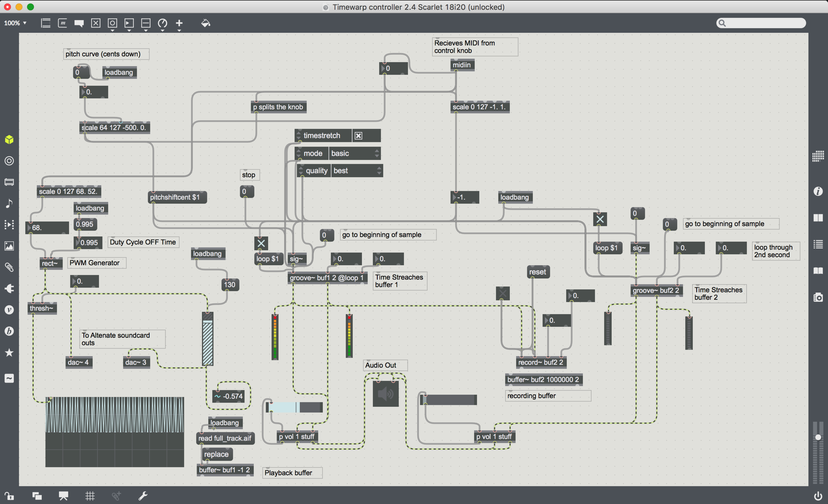Click the 130 message box
Viewport: 828px width, 504px height.
230,284
